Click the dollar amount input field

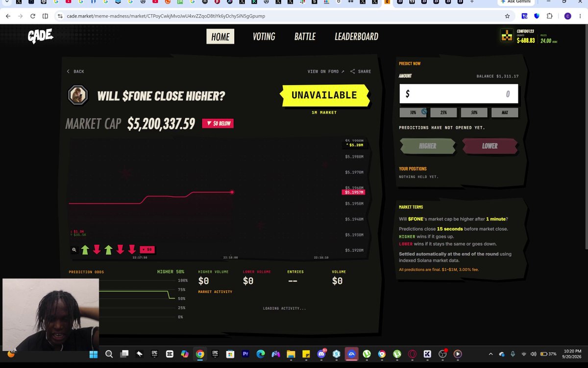(x=459, y=94)
